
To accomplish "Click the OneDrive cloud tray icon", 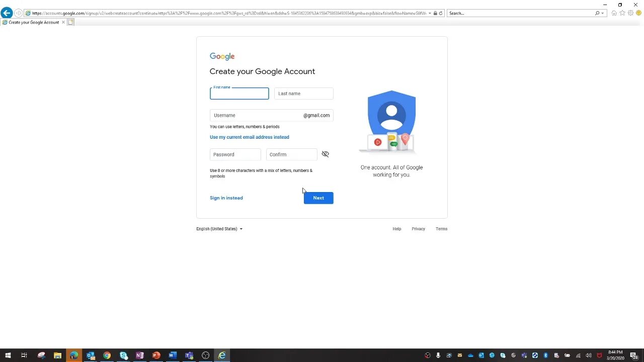I will [x=470, y=355].
